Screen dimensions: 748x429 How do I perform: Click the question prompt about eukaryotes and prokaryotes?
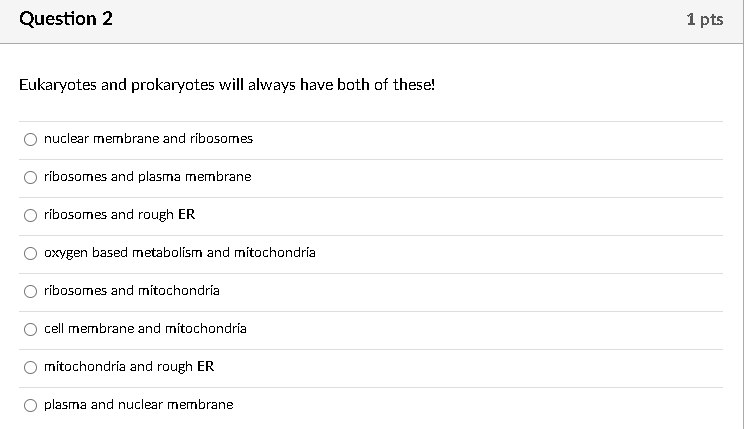227,85
